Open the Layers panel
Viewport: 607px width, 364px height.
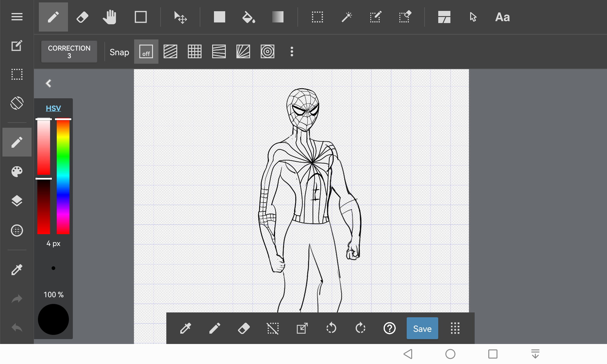(17, 201)
